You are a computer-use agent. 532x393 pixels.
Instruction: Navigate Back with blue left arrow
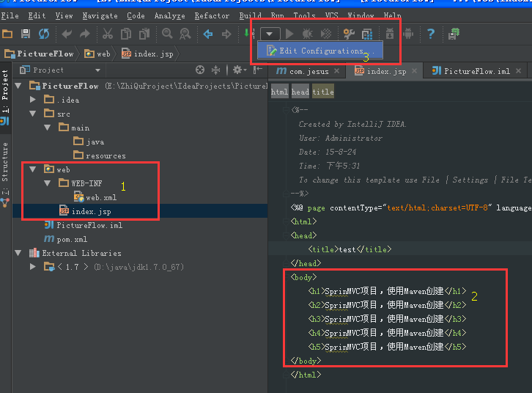click(208, 34)
